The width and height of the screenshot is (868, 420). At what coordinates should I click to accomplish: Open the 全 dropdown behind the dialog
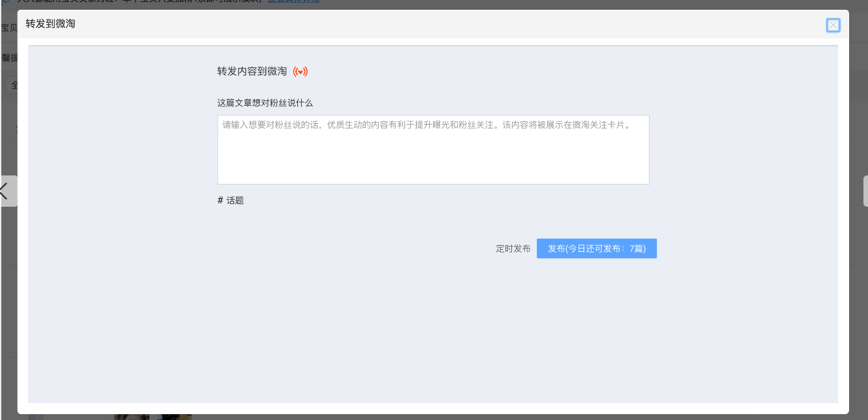pyautogui.click(x=11, y=85)
